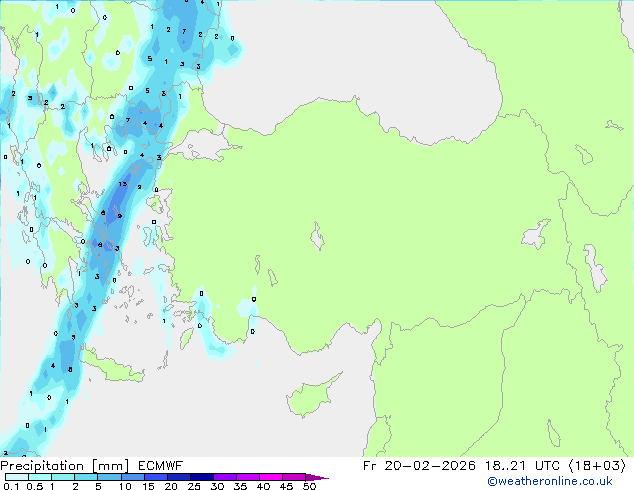The width and height of the screenshot is (634, 490).
Task: Click the 0.5–1 mm legend swatch
Action: click(40, 477)
